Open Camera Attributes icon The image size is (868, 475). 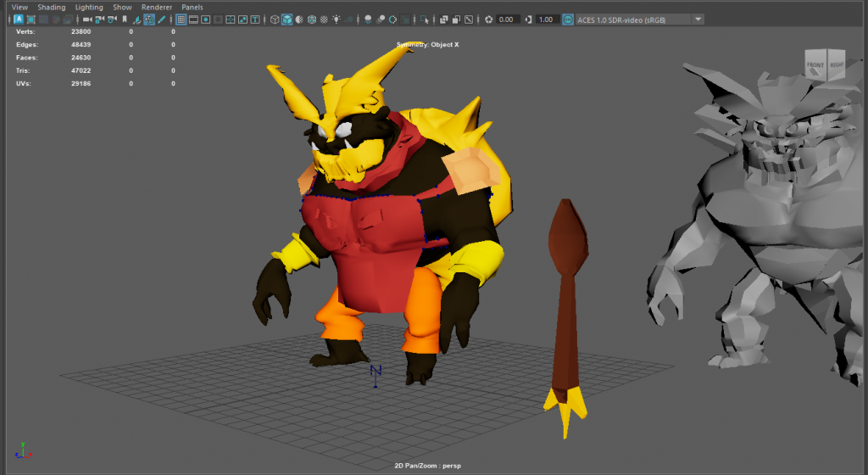coord(113,20)
